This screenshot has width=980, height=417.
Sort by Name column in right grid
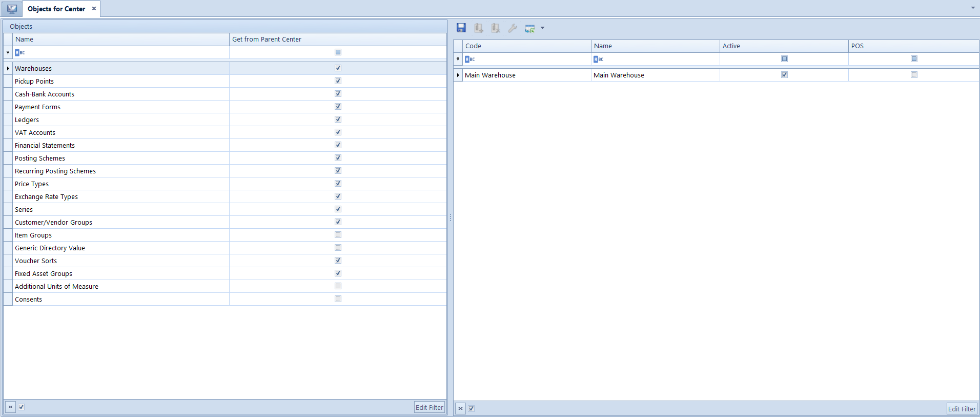(x=656, y=46)
